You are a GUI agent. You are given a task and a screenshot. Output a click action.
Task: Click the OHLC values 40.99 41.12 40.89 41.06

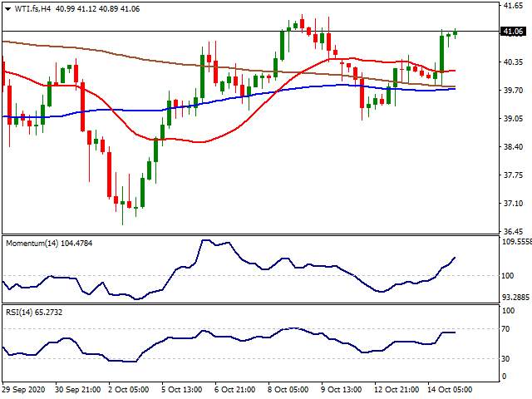pos(98,9)
